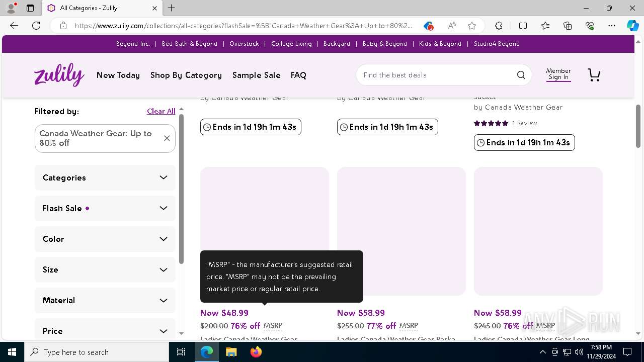
Task: Open the Edge profile avatar
Action: coord(11,8)
